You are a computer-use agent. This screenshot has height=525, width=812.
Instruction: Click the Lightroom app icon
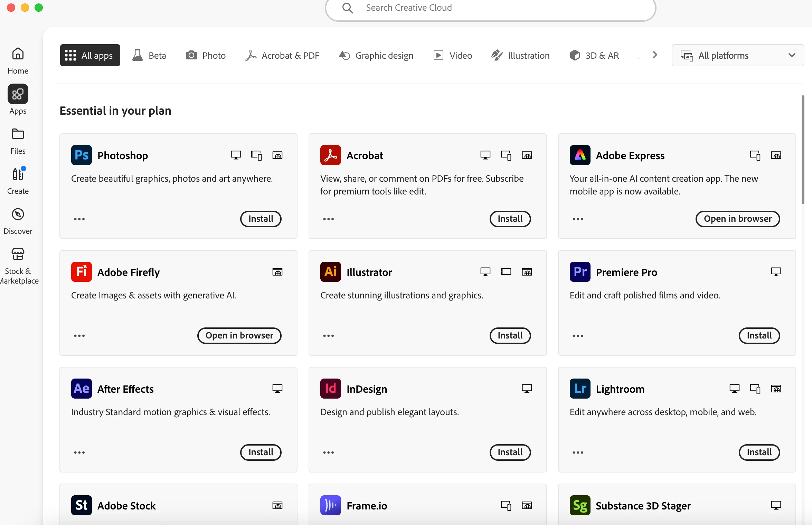click(580, 389)
